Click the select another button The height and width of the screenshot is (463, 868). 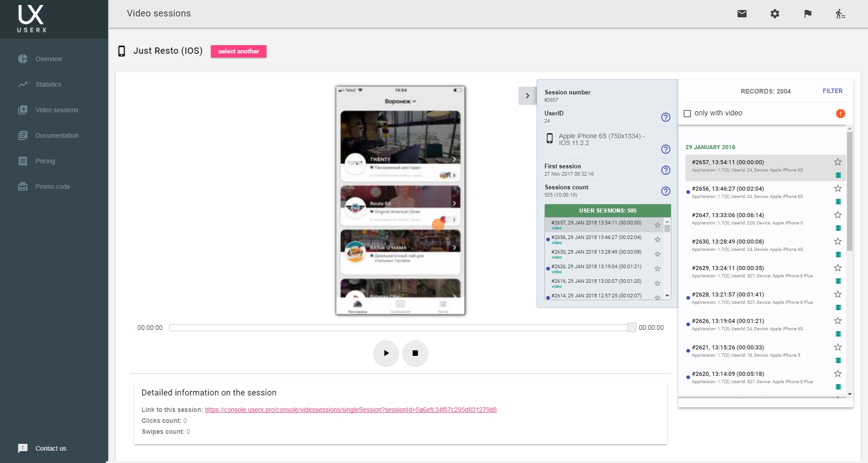coord(239,51)
